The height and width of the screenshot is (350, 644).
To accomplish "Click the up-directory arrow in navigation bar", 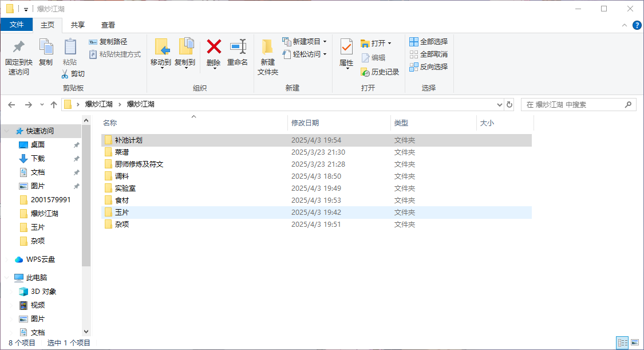I will [54, 105].
